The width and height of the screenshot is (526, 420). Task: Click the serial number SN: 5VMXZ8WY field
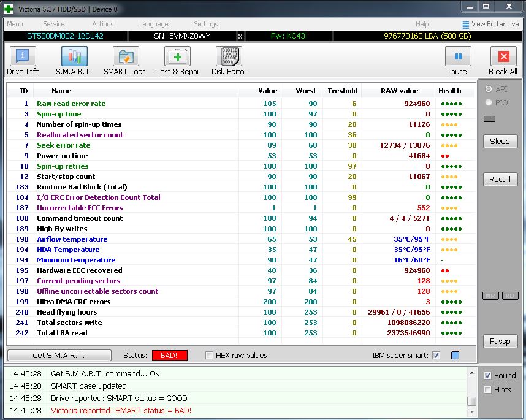[182, 36]
